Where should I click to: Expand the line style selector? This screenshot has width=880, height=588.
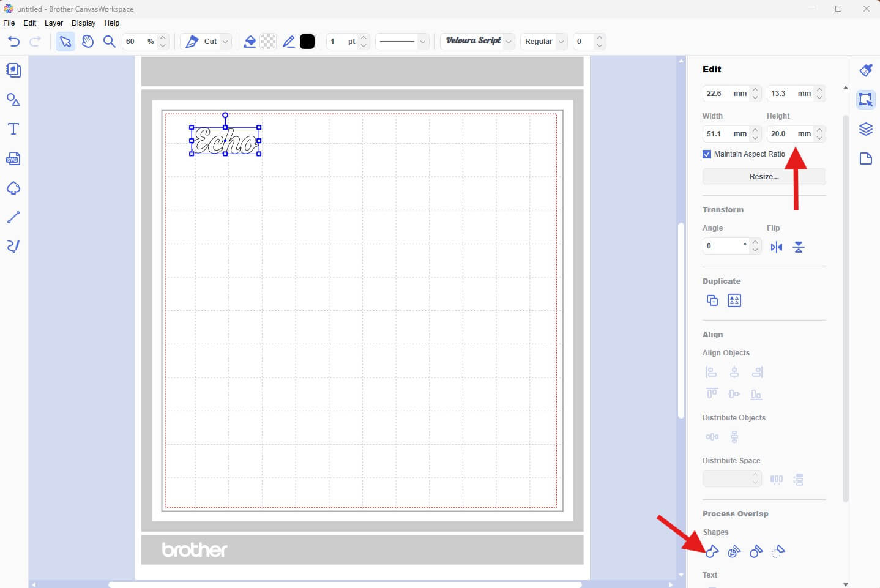pyautogui.click(x=423, y=42)
